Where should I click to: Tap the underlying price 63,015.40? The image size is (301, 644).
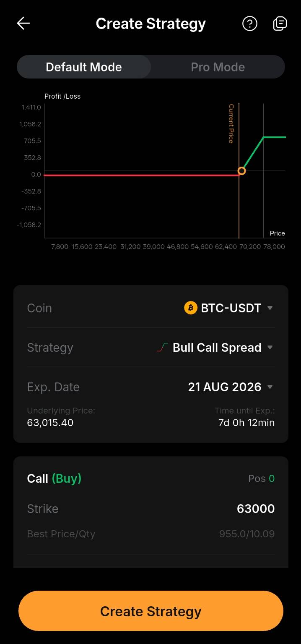(x=50, y=423)
